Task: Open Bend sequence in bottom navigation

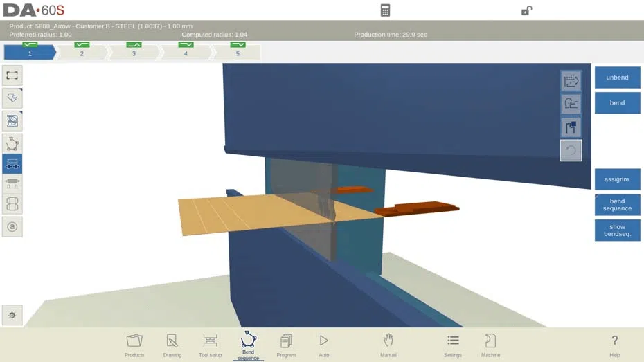Action: point(248,345)
